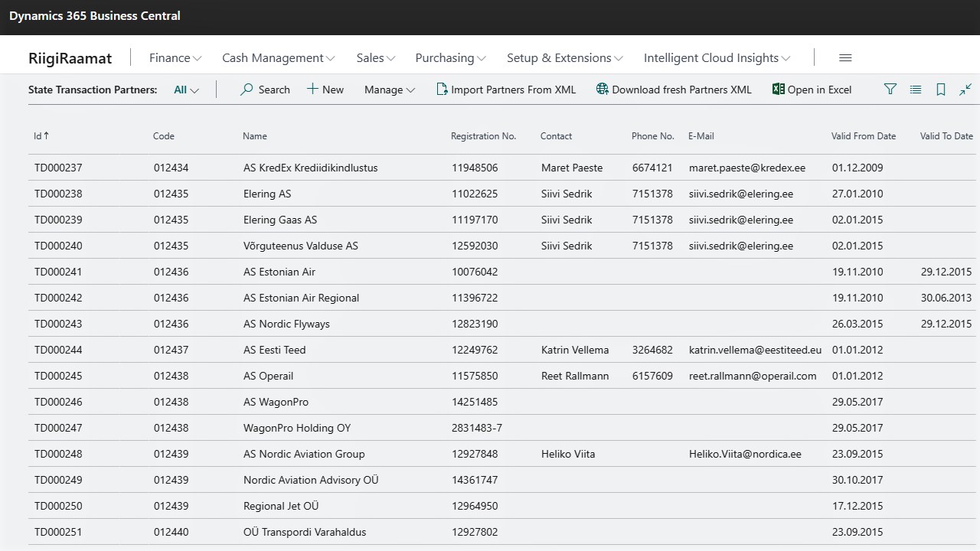980x551 pixels.
Task: Click the globe icon for Download Partners XML
Action: [x=603, y=90]
